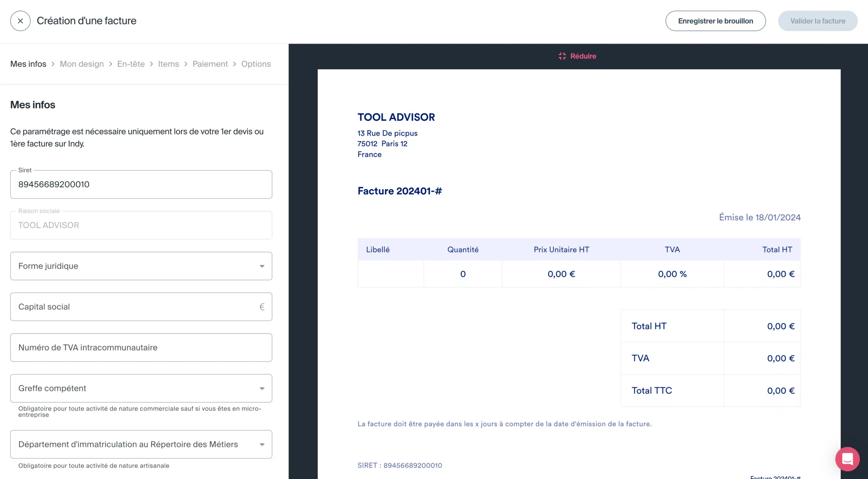Click chevron after Mes infos breadcrumb
Screen dimensions: 868x479
53,64
